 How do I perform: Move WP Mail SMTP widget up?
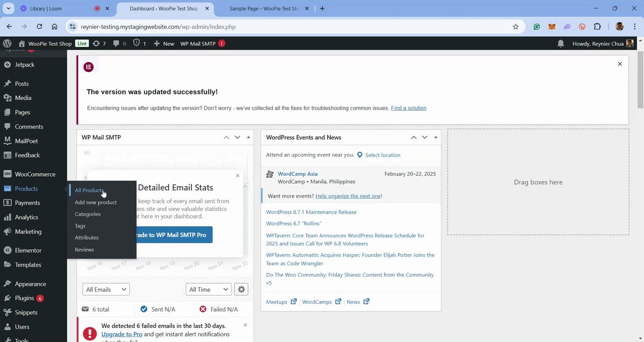coord(226,137)
